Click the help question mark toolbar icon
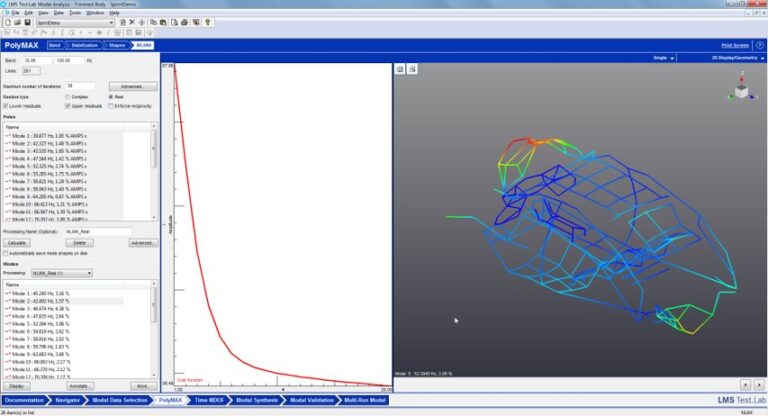The height and width of the screenshot is (416, 768). pyautogui.click(x=208, y=23)
